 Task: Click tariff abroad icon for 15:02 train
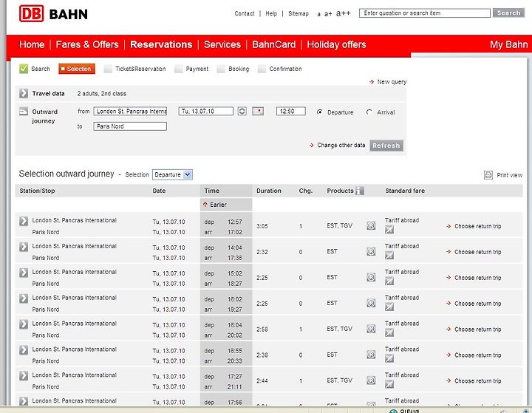pos(389,281)
